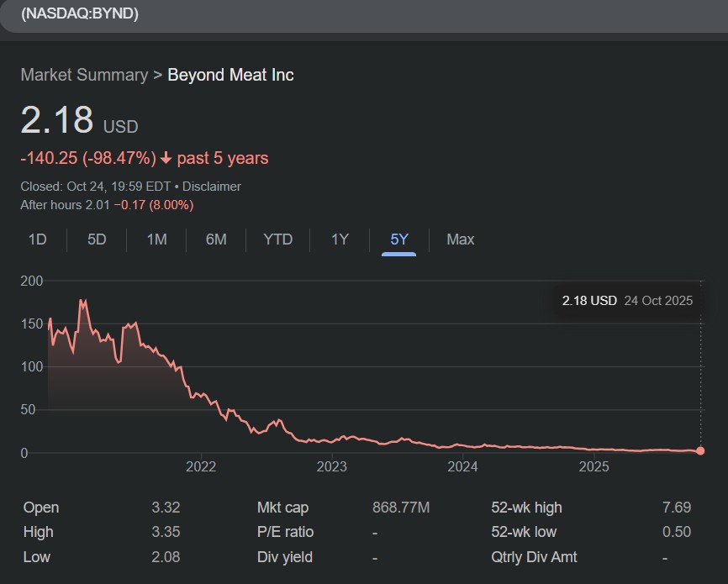Show the 1Y chart range
The image size is (728, 584).
pos(340,239)
